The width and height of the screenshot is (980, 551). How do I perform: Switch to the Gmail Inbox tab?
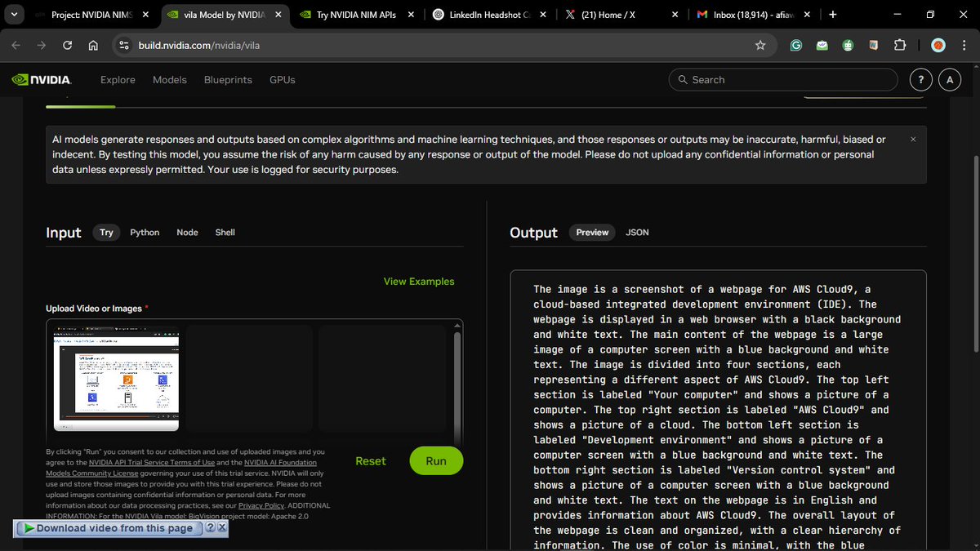pyautogui.click(x=751, y=15)
